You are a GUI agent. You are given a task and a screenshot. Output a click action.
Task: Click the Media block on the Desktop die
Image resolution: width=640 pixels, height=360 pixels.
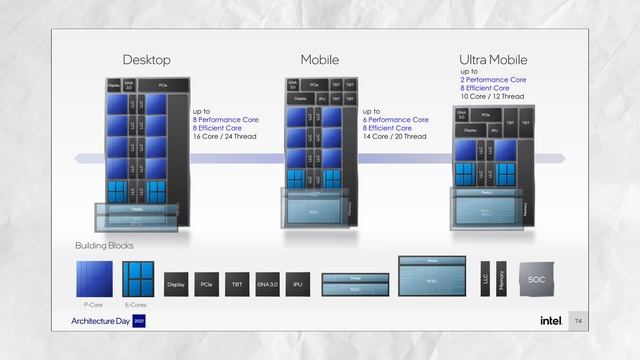point(137,209)
